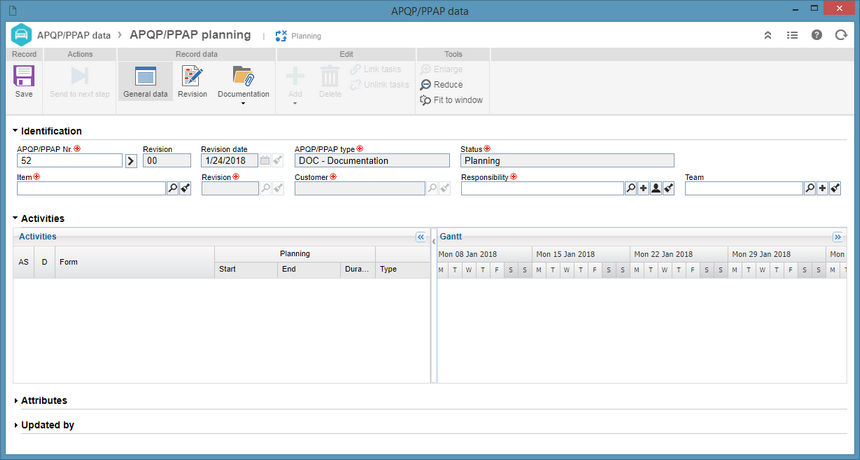Collapse the toolbar with double chevron icon
This screenshot has width=860, height=460.
pyautogui.click(x=768, y=35)
